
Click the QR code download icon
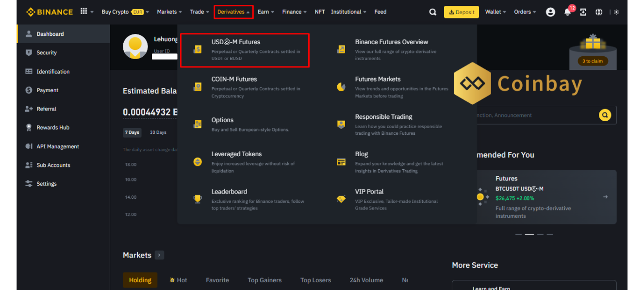click(x=583, y=12)
